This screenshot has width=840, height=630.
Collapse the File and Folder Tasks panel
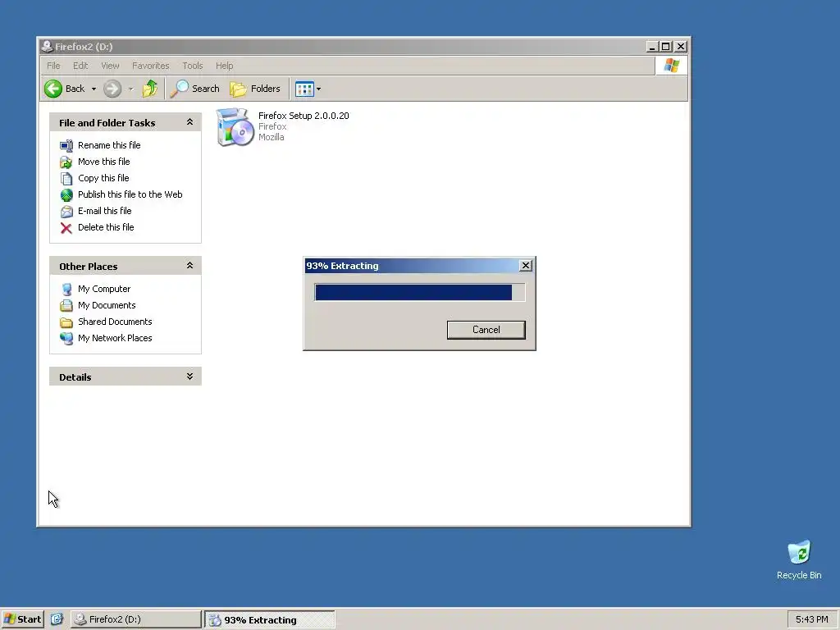[x=189, y=122]
